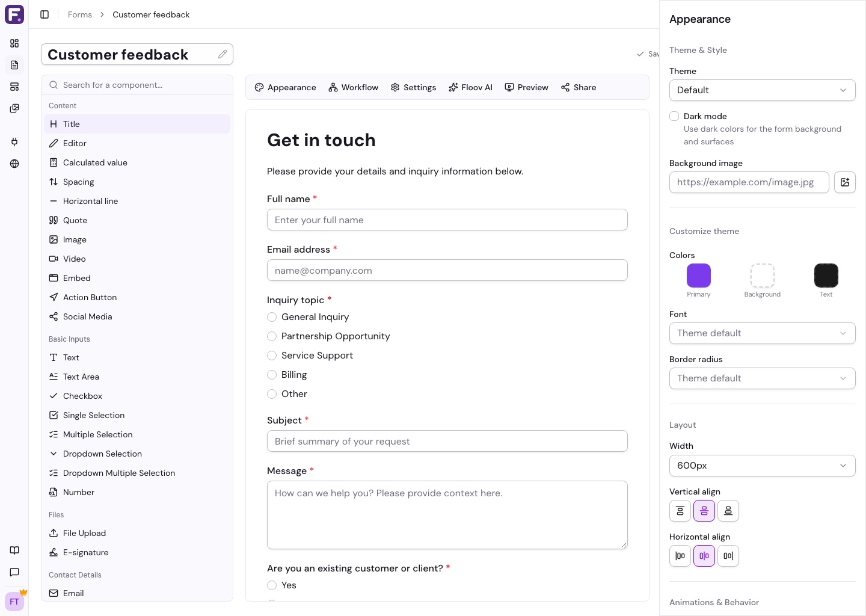Align form horizontally to center

(704, 556)
